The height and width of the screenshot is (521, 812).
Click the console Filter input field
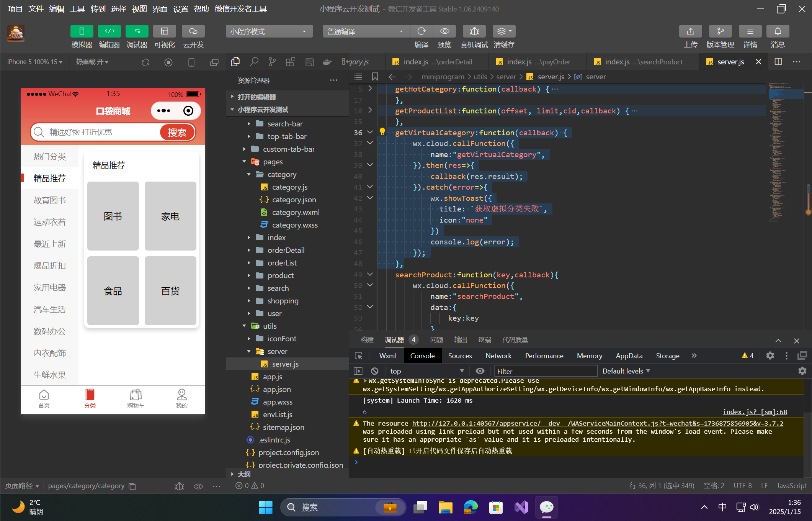point(546,371)
